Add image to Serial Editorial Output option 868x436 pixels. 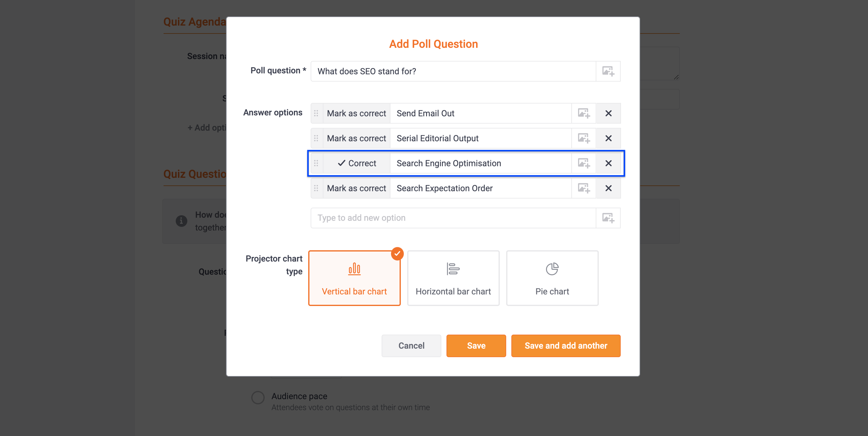point(584,138)
